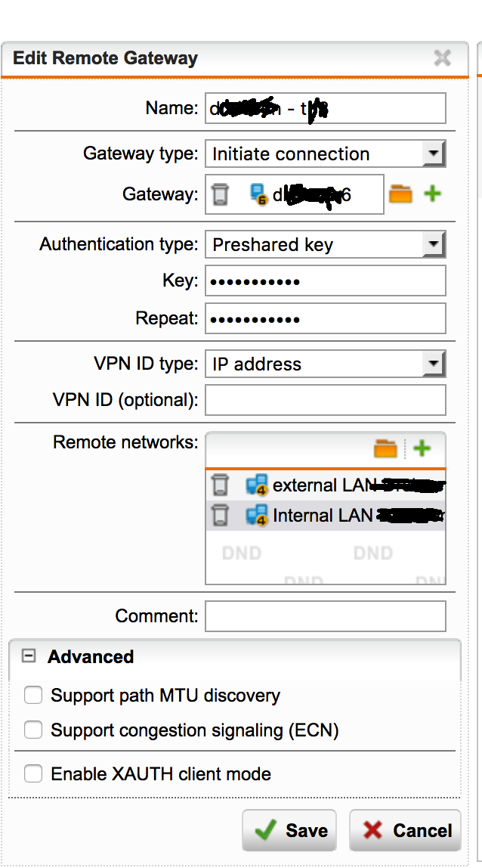
Task: Click the VPN ID (optional) field
Action: click(325, 400)
